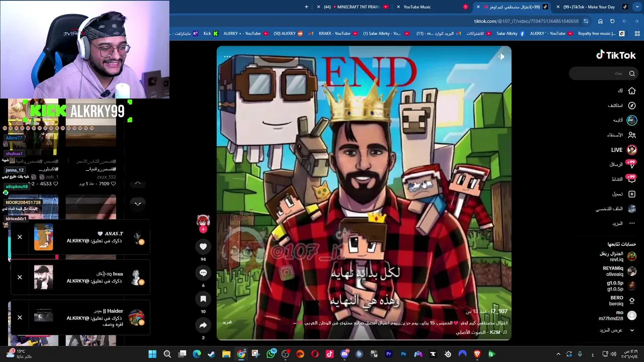Image resolution: width=644 pixels, height=362 pixels.
Task: Open the Activity (النشاط) notifications
Action: coord(624,179)
